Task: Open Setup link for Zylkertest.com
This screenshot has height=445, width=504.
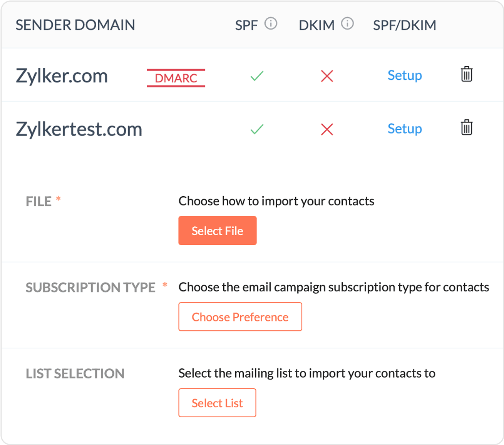Action: (x=404, y=129)
